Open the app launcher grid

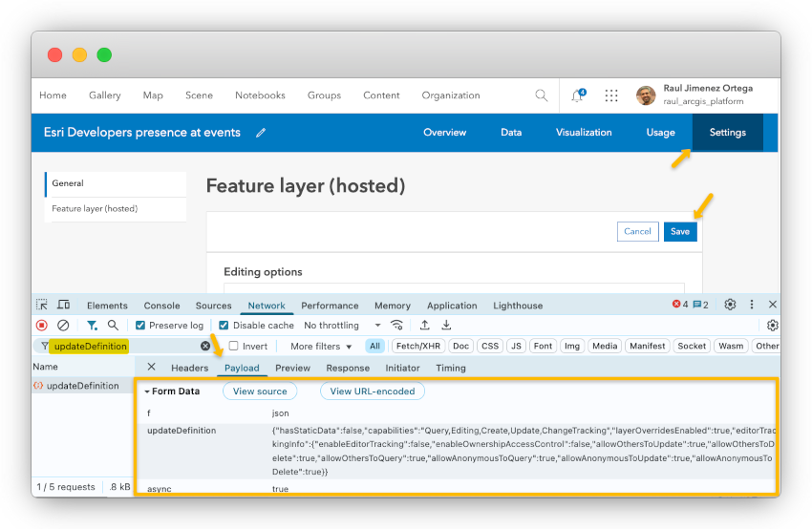[611, 95]
